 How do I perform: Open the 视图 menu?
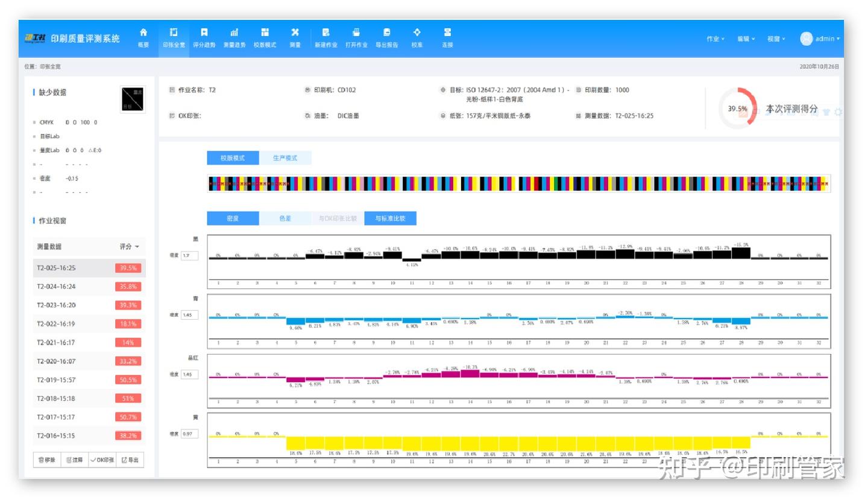pyautogui.click(x=776, y=39)
